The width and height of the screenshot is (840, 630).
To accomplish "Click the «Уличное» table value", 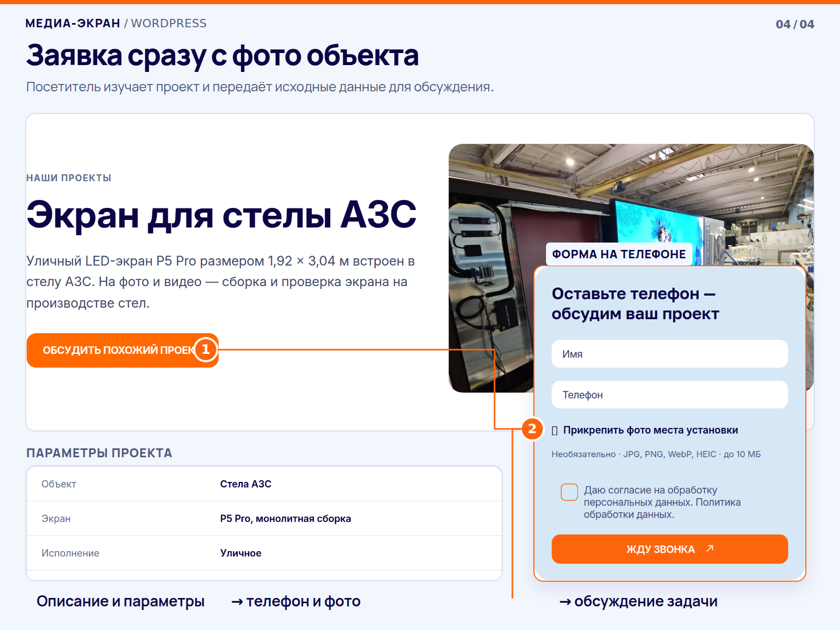I will pos(240,553).
